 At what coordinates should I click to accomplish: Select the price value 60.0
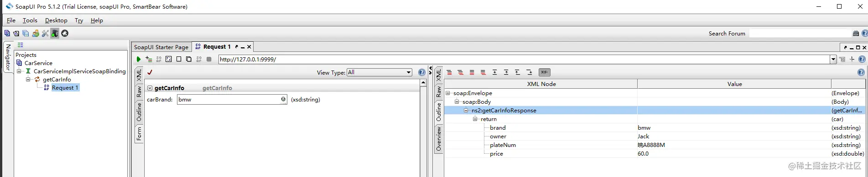[x=643, y=154]
